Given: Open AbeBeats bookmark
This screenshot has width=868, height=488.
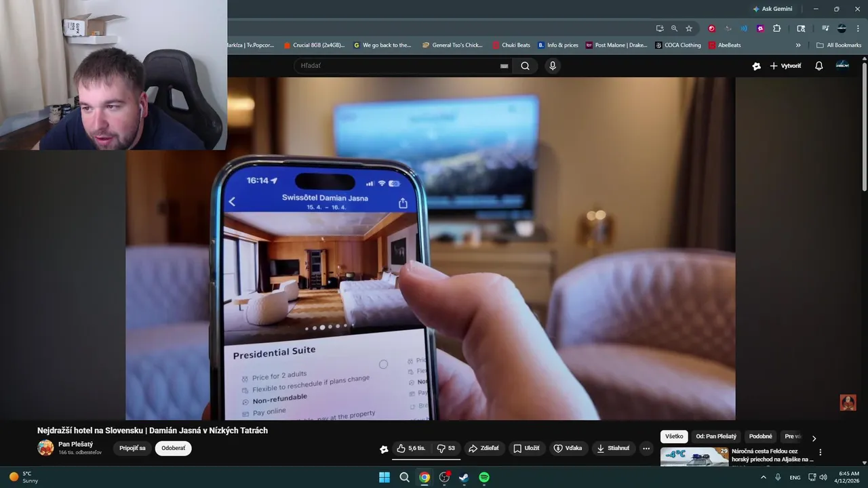Looking at the screenshot, I should coord(724,45).
